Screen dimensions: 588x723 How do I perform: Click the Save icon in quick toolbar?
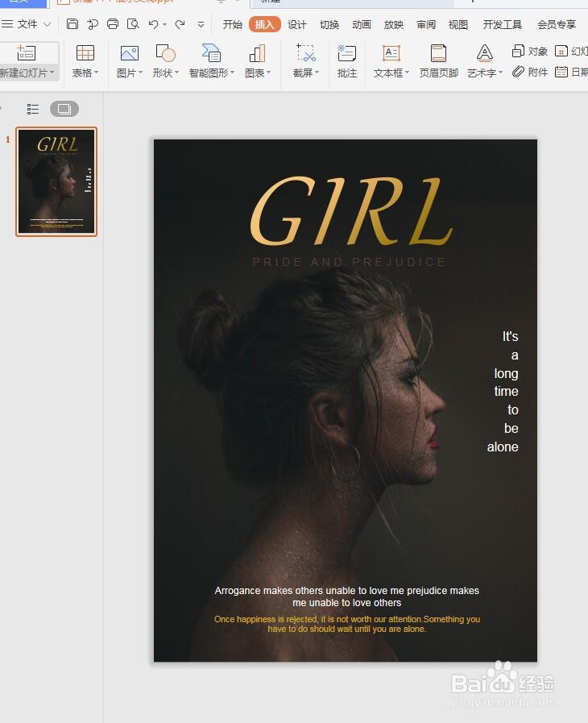(72, 24)
